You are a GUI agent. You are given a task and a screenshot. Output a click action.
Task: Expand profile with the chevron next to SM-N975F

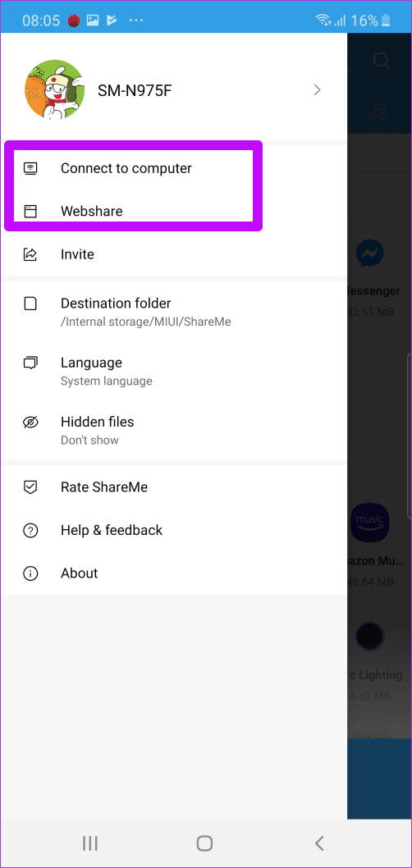[x=318, y=89]
